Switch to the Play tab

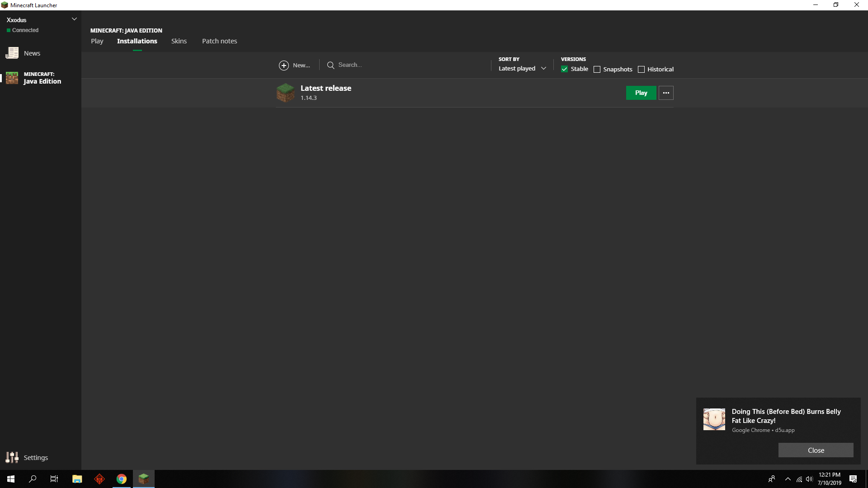point(97,41)
